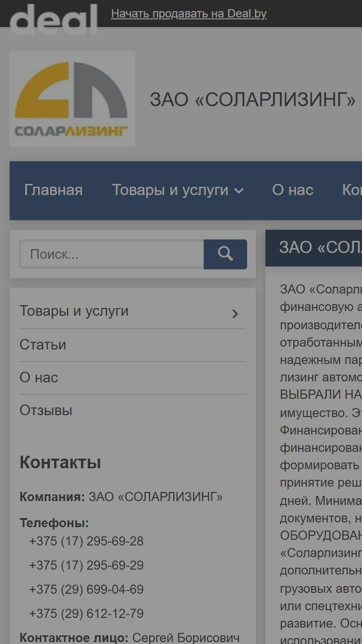Open О нас in the sidebar menu
362x644 pixels.
[x=39, y=378]
